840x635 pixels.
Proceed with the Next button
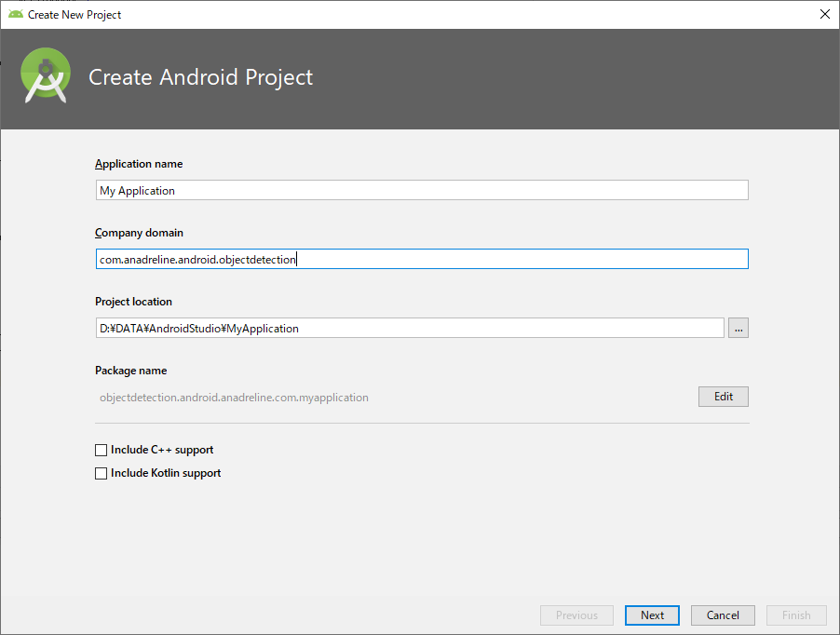(x=652, y=615)
